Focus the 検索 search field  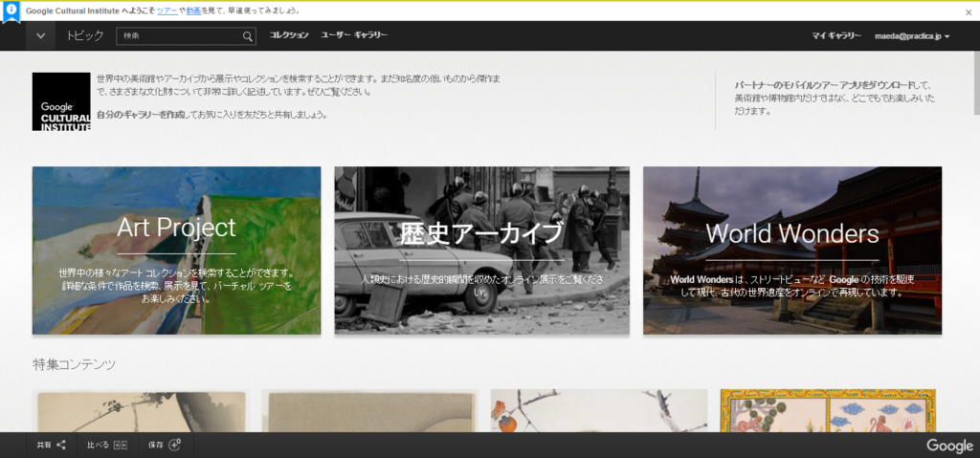click(x=187, y=36)
